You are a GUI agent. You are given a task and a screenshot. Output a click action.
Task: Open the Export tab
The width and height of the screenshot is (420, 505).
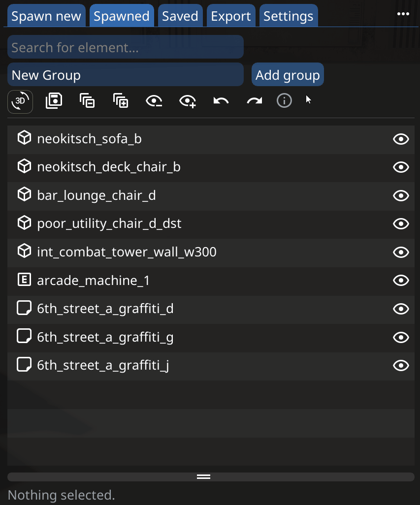tap(231, 16)
